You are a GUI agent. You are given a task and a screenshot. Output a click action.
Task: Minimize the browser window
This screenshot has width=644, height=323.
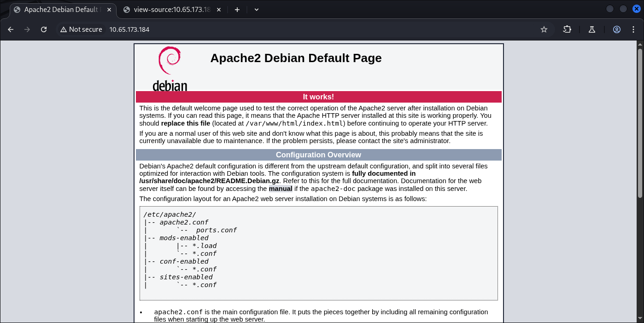coord(609,9)
